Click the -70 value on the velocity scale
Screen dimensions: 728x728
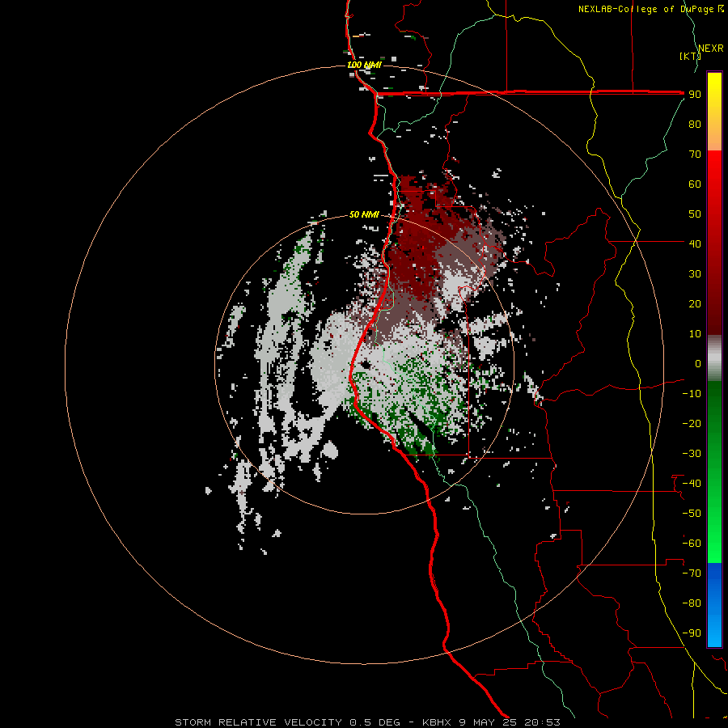(x=692, y=573)
